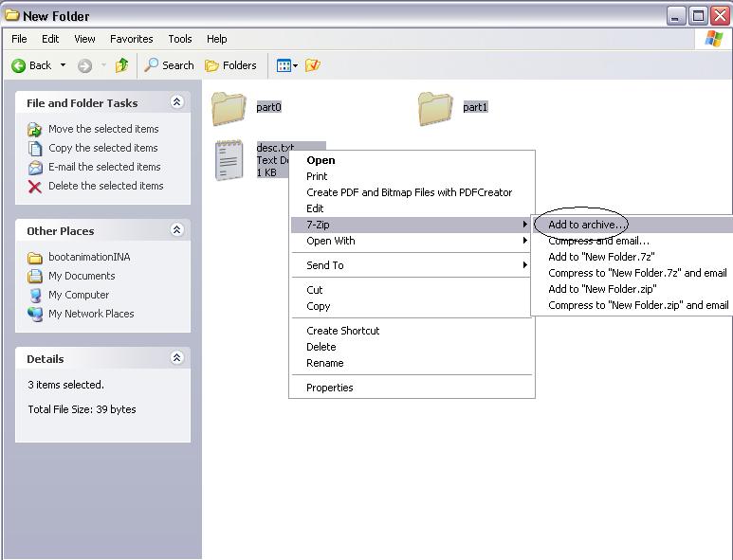
Task: Open the Back history dropdown arrow
Action: (63, 65)
